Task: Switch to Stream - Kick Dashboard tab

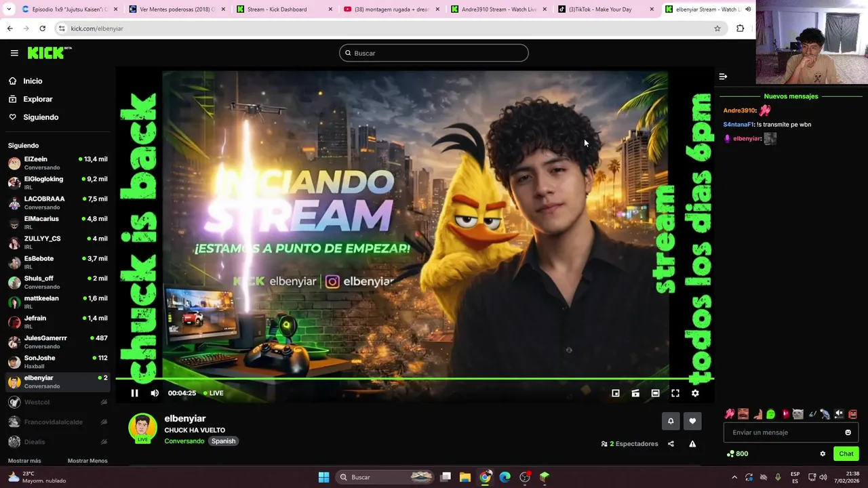Action: (285, 9)
